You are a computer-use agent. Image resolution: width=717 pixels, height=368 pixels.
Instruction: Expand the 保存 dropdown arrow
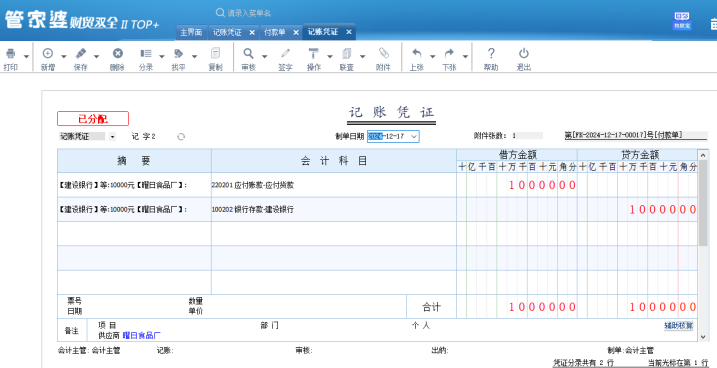pos(96,57)
